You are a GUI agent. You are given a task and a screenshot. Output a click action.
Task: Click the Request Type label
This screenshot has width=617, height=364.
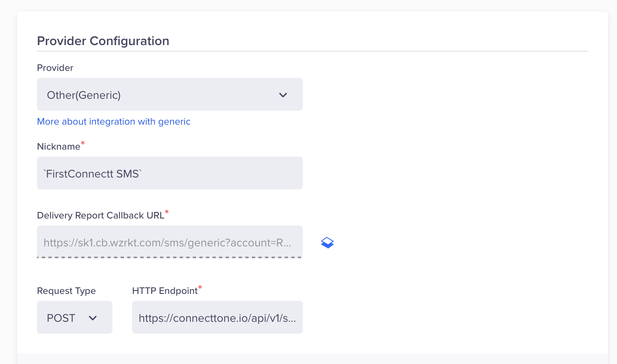tap(66, 291)
